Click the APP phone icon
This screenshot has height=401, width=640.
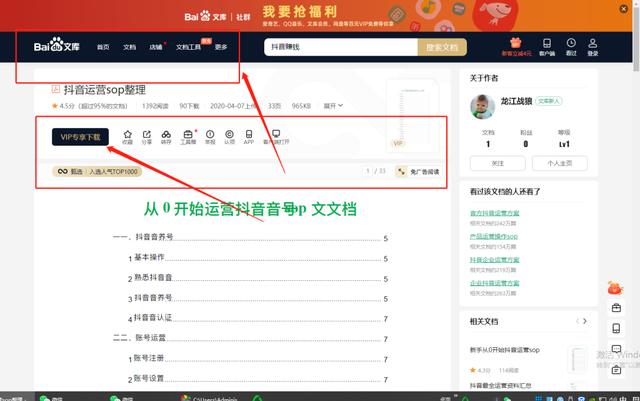249,137
